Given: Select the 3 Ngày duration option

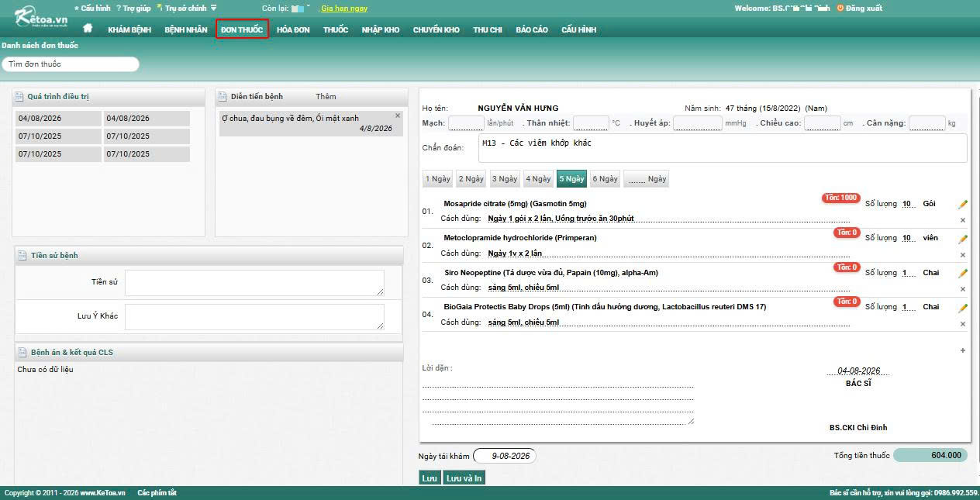Looking at the screenshot, I should coord(505,179).
